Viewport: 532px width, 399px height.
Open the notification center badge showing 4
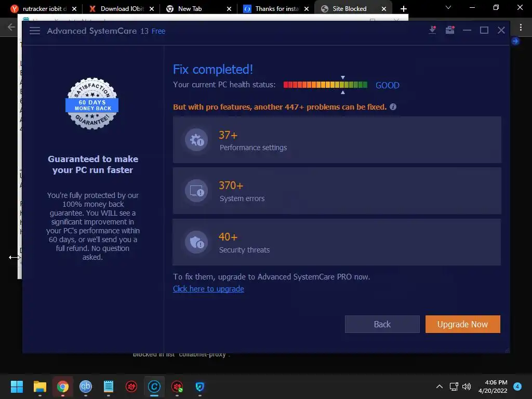517,387
